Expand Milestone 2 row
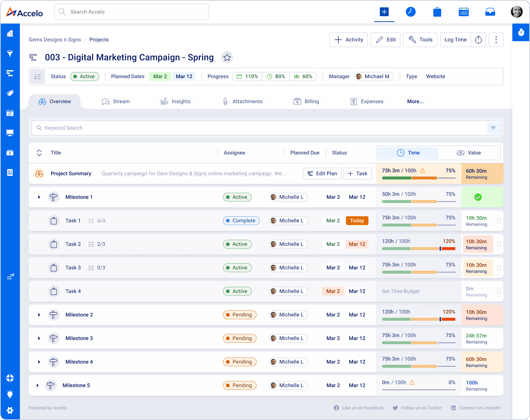This screenshot has height=420, width=530. point(39,315)
